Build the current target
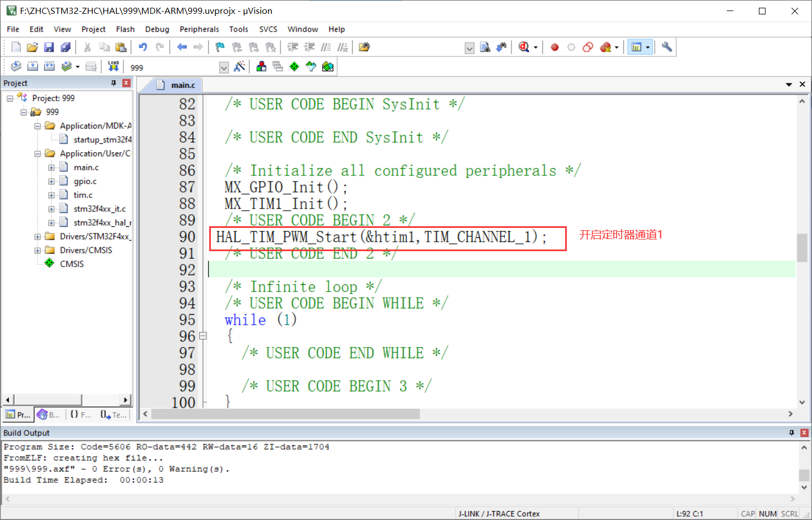812x520 pixels. (x=33, y=66)
